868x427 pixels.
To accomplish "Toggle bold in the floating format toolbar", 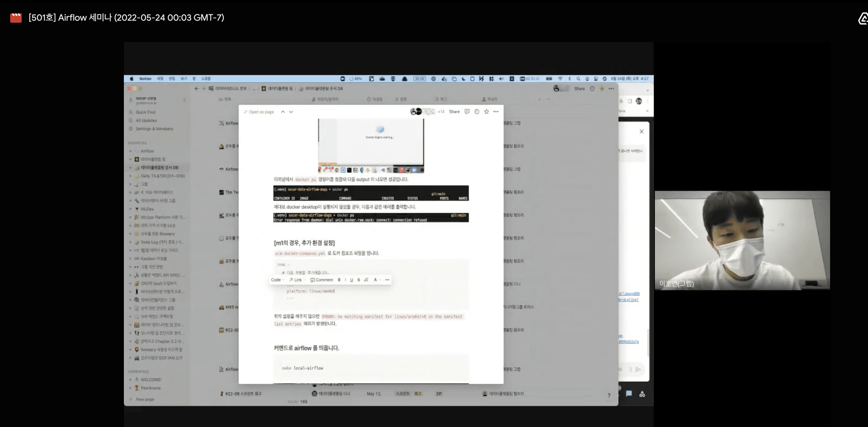I will [x=339, y=280].
